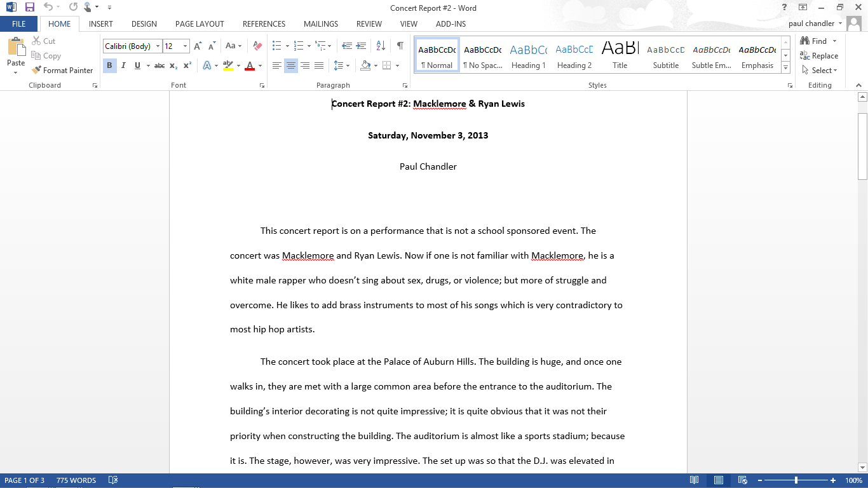
Task: Expand the Styles gallery More arrow
Action: 786,68
